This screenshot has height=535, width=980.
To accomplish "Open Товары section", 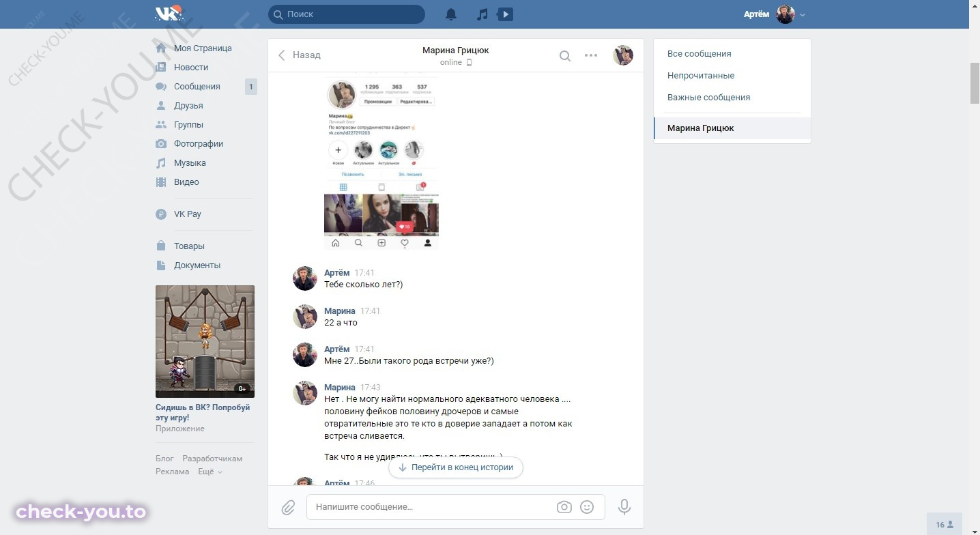I will coord(189,246).
